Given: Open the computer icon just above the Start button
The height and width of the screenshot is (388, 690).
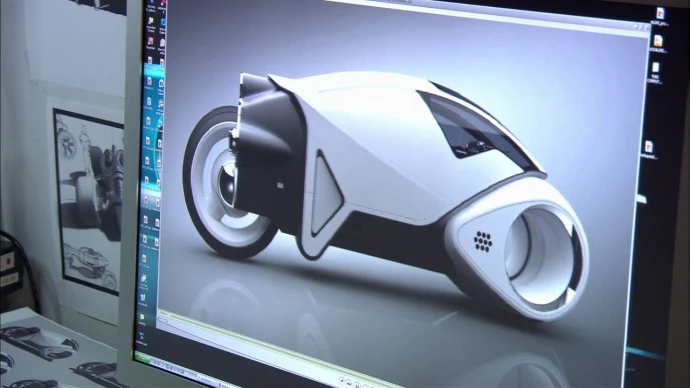Looking at the screenshot, I should pos(142,336).
